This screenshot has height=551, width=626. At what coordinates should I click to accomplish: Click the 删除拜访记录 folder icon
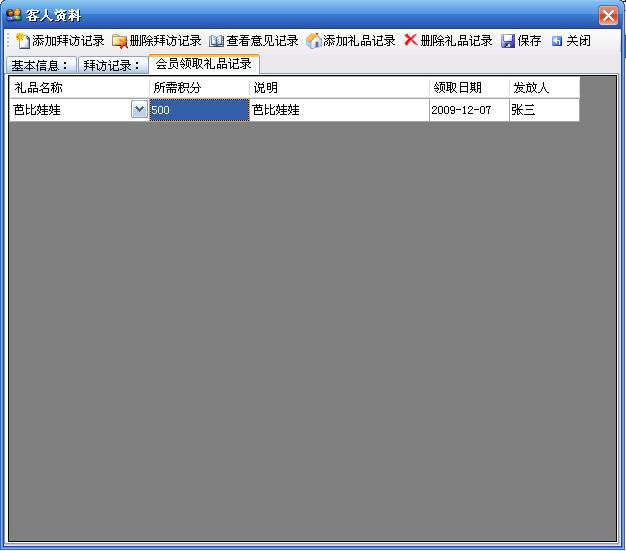click(119, 41)
